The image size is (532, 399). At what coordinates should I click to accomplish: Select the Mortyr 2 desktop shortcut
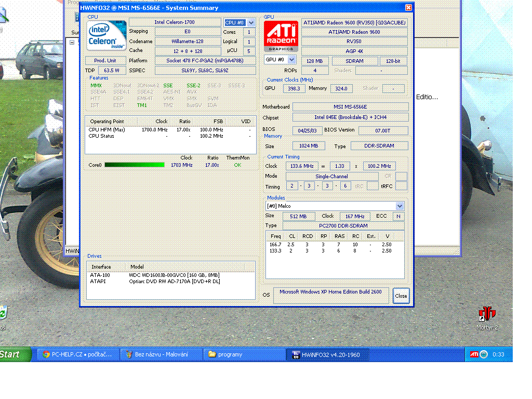(x=487, y=318)
